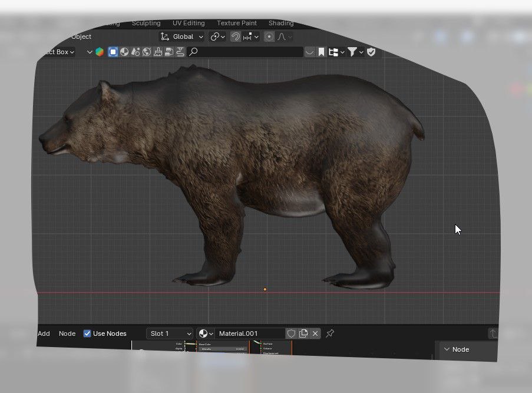This screenshot has height=393, width=532.
Task: Toggle proportional editing in the header
Action: (269, 37)
